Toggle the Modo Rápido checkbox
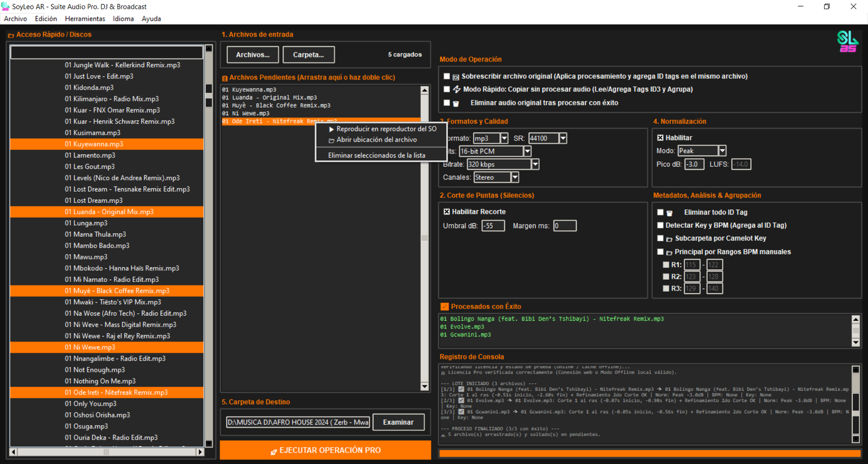The image size is (868, 464). pyautogui.click(x=447, y=89)
